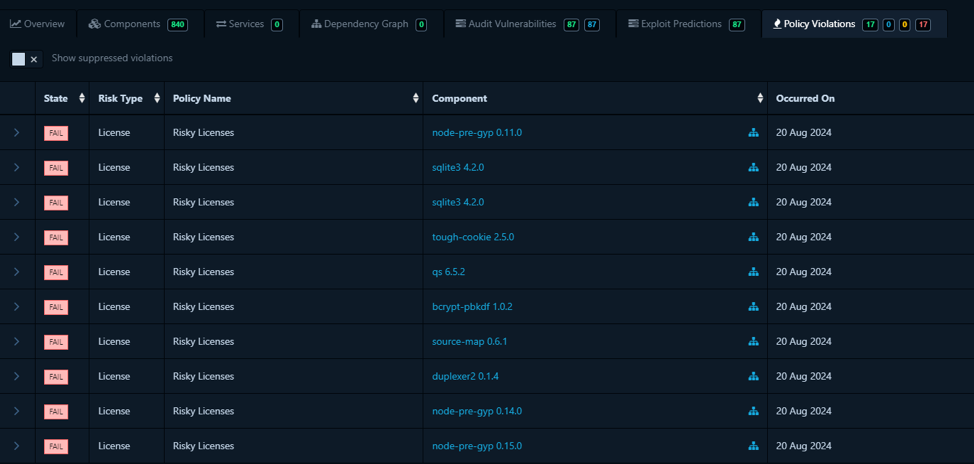
Task: Click FAIL badge in tough-cookie 2.5.0 row
Action: pyautogui.click(x=56, y=237)
